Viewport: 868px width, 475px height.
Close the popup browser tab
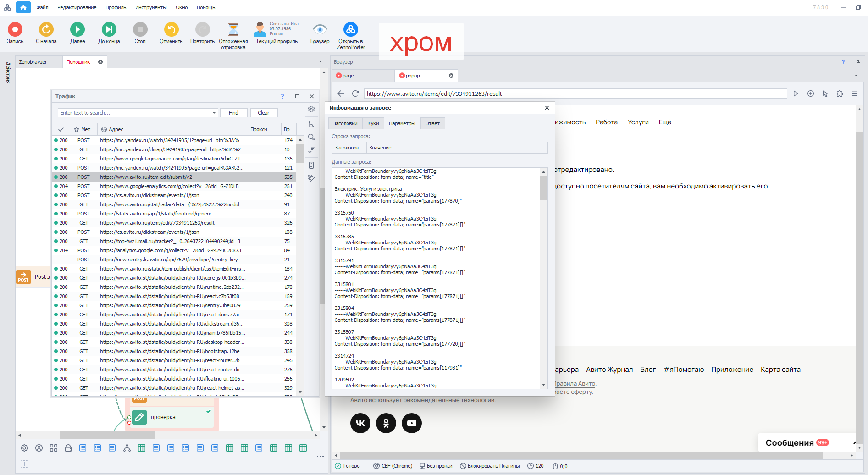451,76
